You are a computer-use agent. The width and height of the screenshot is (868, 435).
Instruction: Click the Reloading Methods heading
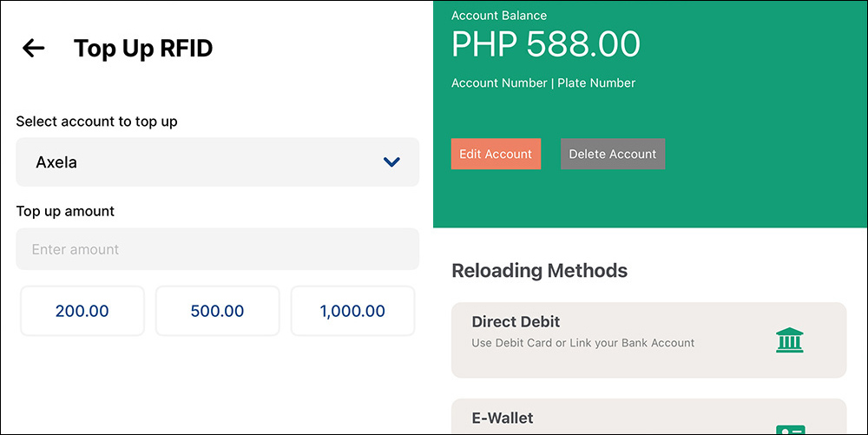click(540, 271)
